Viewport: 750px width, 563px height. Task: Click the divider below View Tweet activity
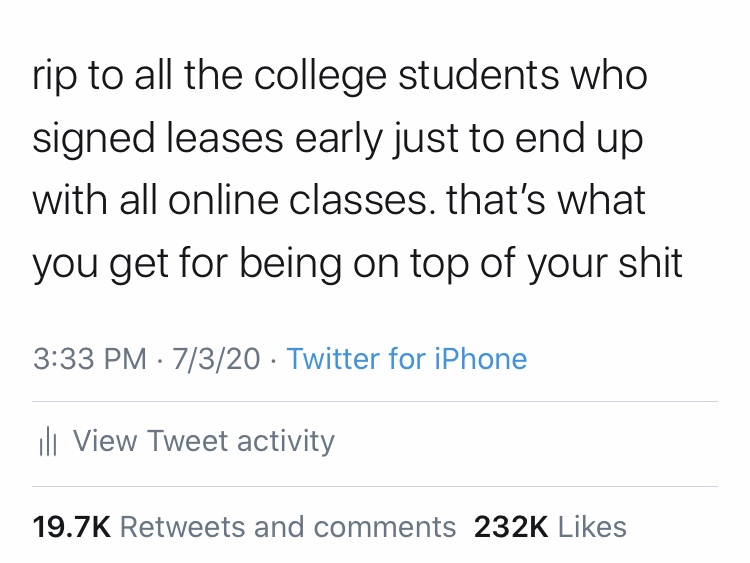click(x=375, y=487)
